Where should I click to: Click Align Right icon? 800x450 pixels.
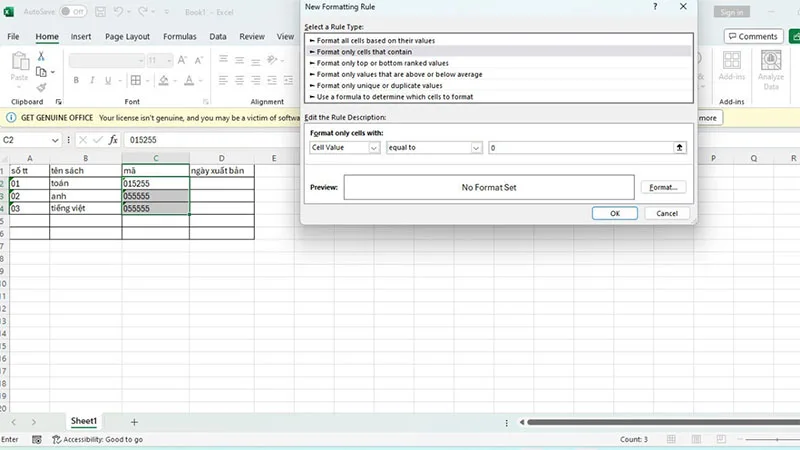coord(256,80)
